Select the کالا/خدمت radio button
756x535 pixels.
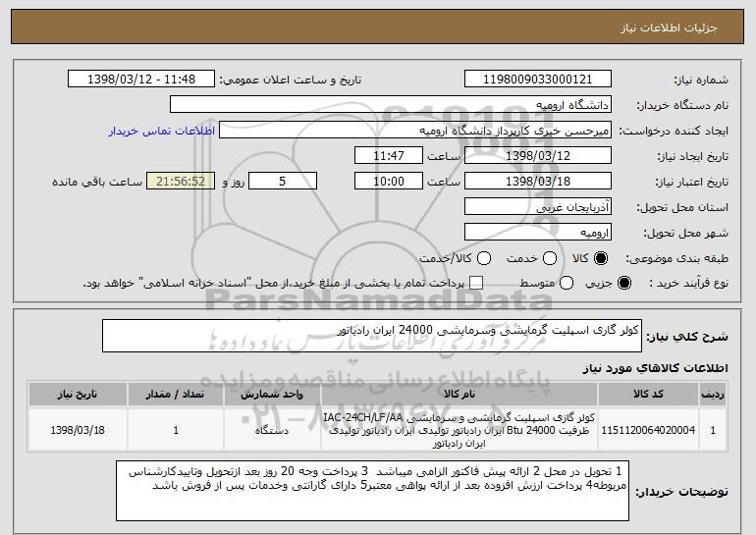click(x=484, y=259)
